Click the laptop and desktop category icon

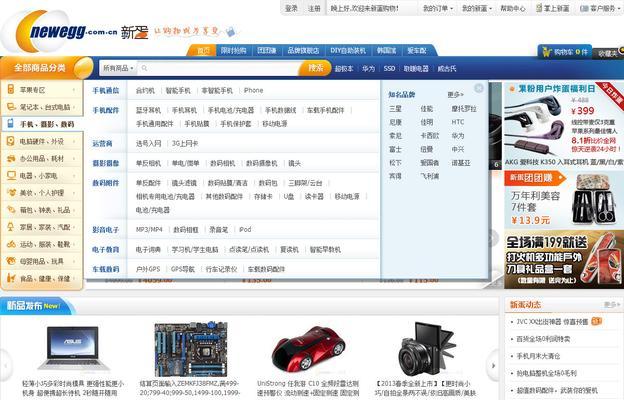[11, 107]
